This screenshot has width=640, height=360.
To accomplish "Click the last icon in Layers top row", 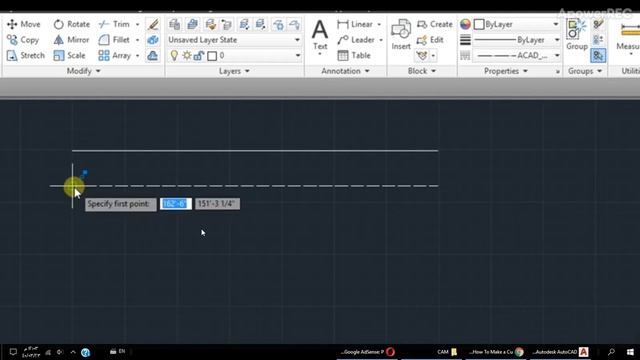I will point(294,24).
